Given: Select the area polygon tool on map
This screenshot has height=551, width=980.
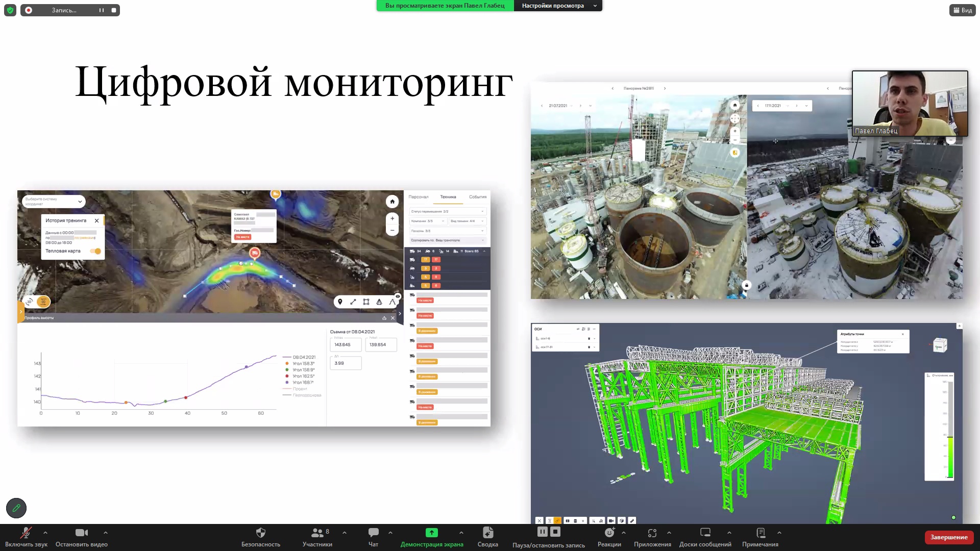Looking at the screenshot, I should coord(366,302).
